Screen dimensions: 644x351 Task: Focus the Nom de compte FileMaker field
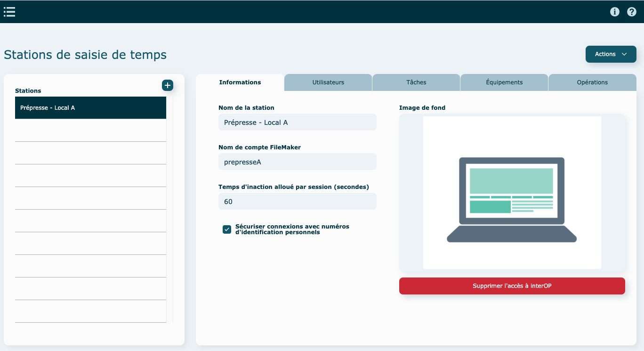[297, 162]
